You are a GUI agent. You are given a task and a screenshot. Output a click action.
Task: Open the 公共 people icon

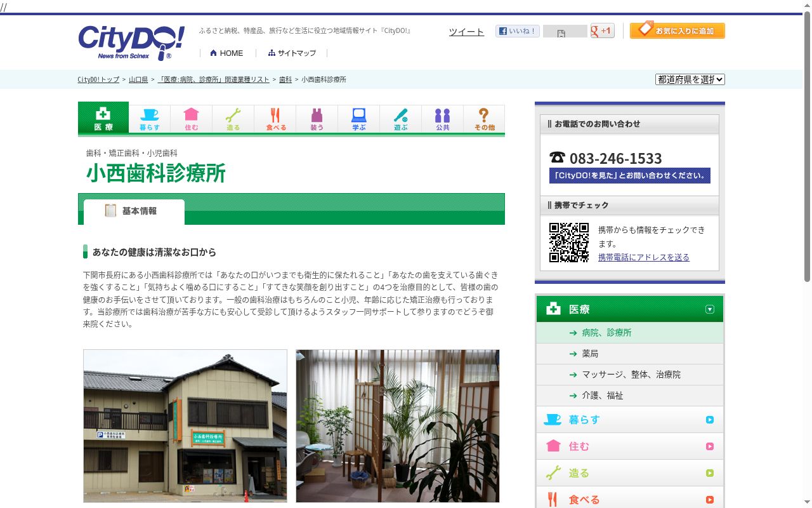(443, 119)
